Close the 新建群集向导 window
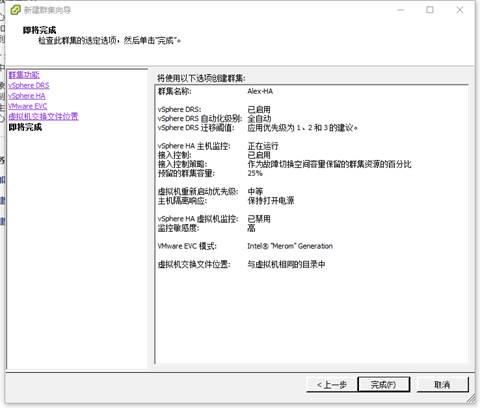This screenshot has height=408, width=480. 460,10
